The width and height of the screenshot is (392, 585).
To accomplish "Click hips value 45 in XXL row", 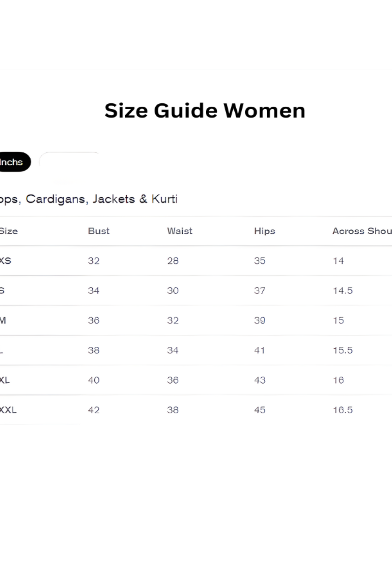I will pyautogui.click(x=259, y=410).
